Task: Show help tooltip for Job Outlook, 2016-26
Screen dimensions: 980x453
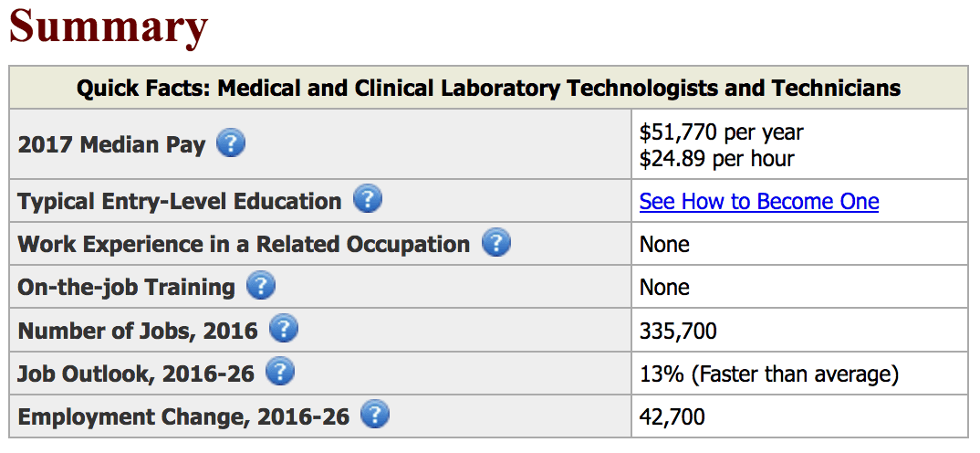Action: pyautogui.click(x=280, y=373)
